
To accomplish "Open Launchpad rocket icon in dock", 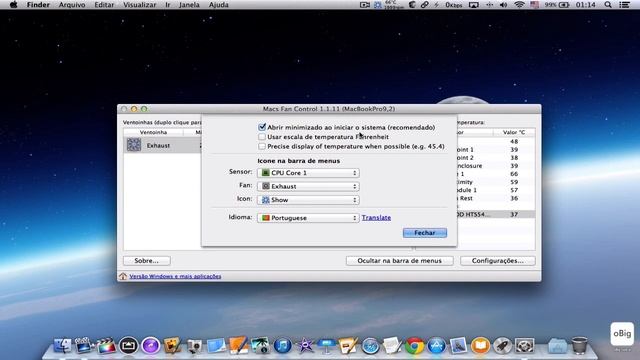I will (x=502, y=345).
